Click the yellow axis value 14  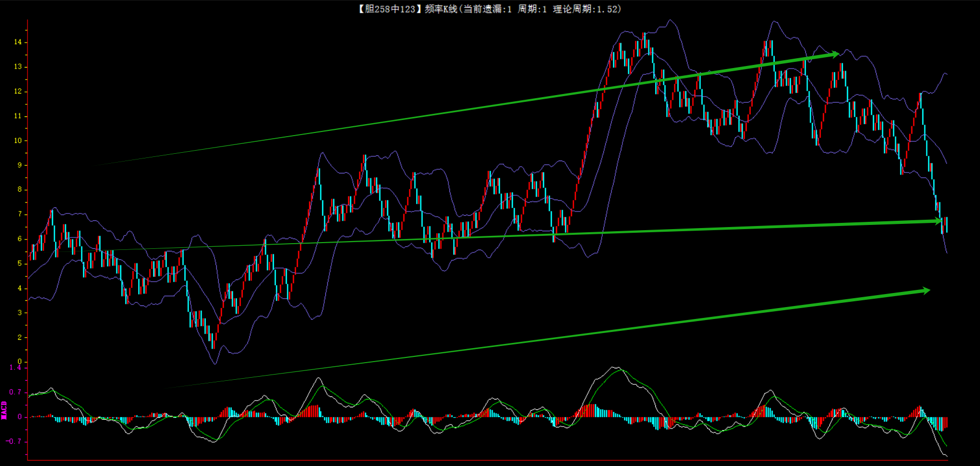pyautogui.click(x=18, y=42)
